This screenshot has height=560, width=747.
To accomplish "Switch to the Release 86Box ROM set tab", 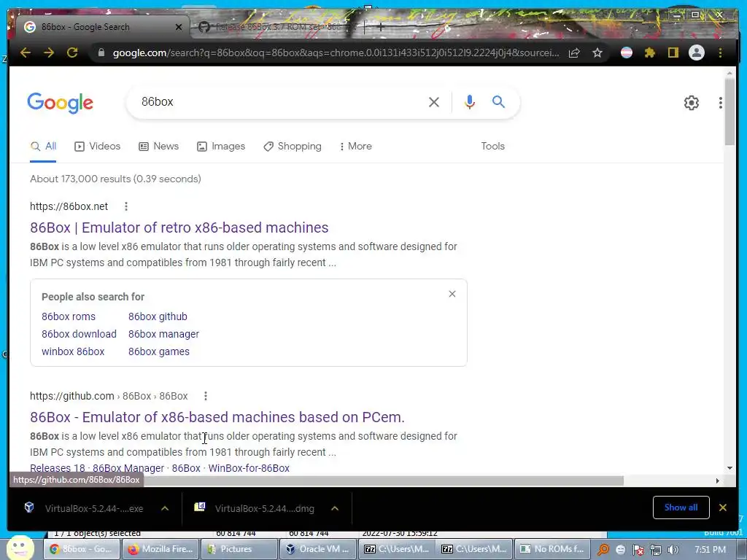I will tap(276, 27).
